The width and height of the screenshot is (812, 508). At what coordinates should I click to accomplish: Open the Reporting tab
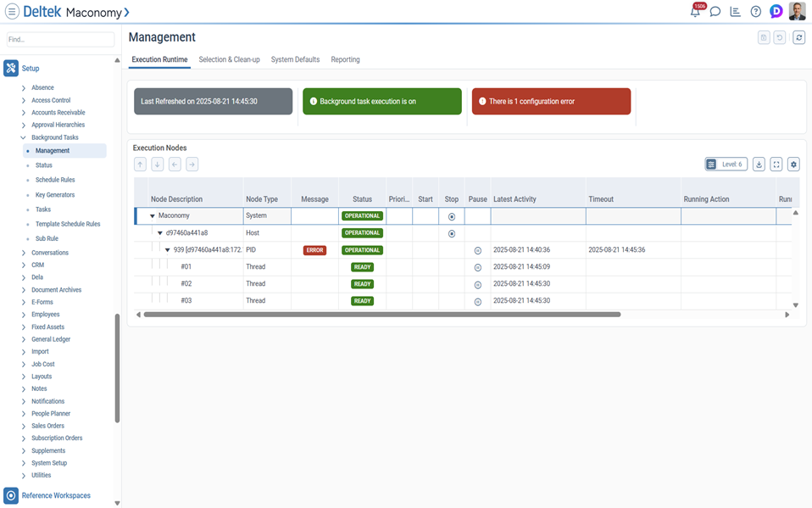(345, 59)
